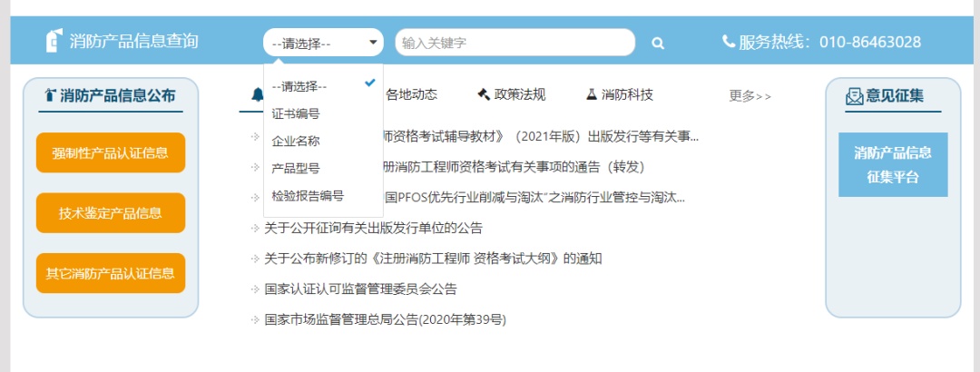Open 技术鉴定产品信息 button
Image resolution: width=980 pixels, height=372 pixels.
click(x=111, y=213)
